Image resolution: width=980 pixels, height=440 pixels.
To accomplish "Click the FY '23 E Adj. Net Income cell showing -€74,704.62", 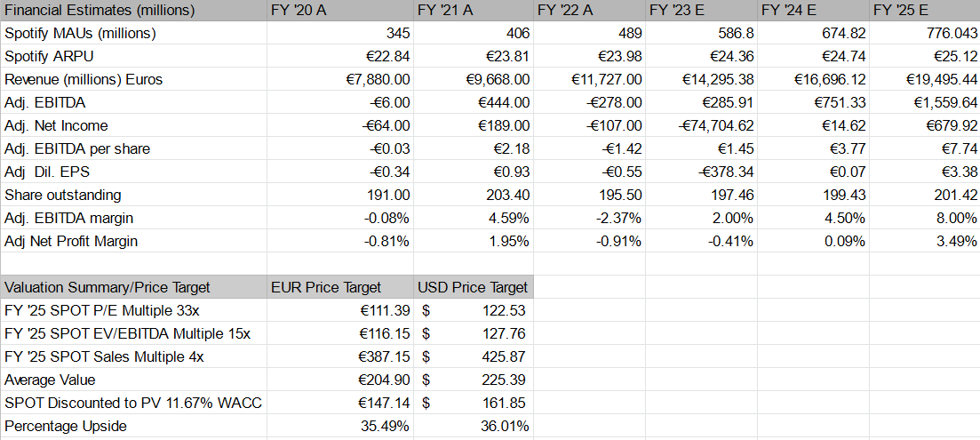I will pyautogui.click(x=701, y=125).
